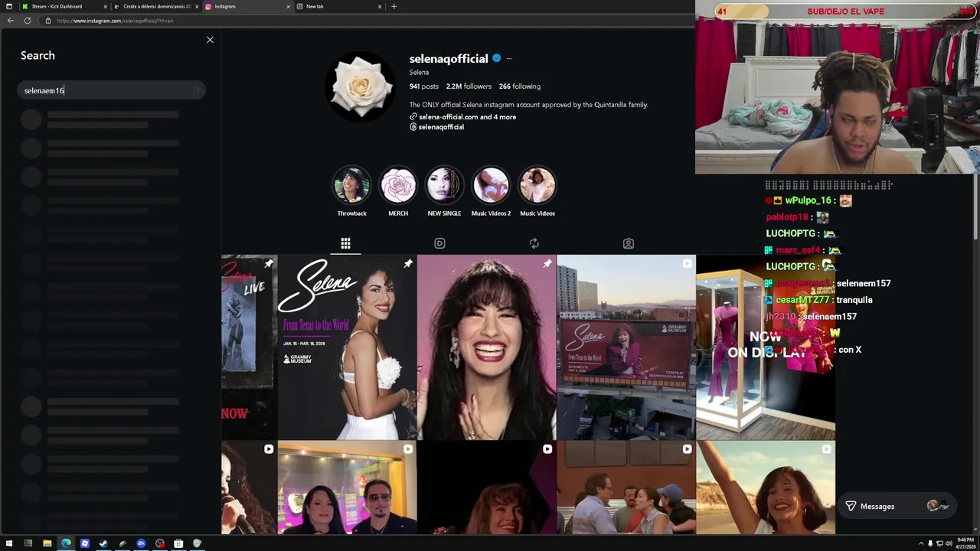Image resolution: width=980 pixels, height=551 pixels.
Task: Open the NEW SINGLE story highlight
Action: tap(444, 191)
